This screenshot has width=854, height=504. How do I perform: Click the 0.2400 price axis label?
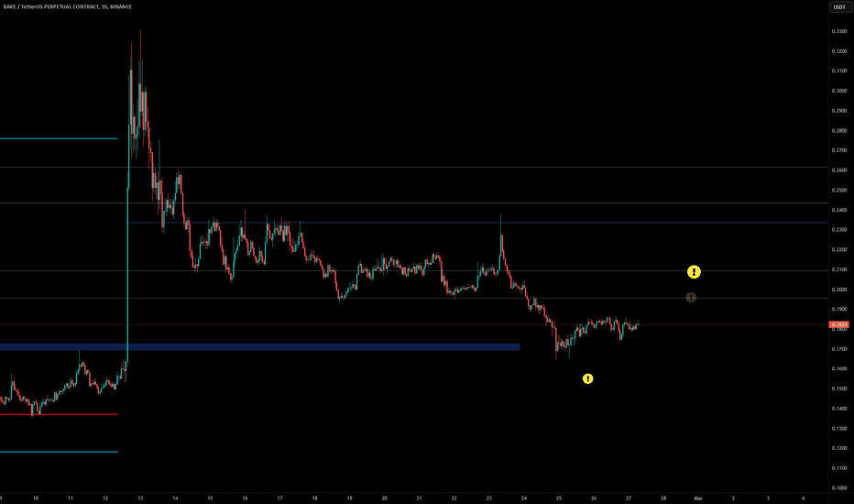(x=839, y=210)
